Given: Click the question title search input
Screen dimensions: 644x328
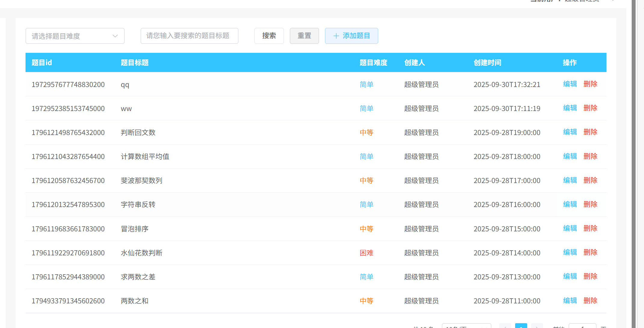Looking at the screenshot, I should (189, 36).
